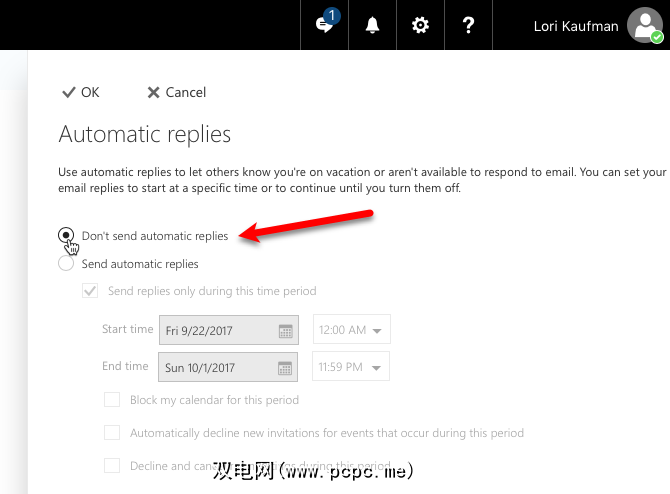Expand the 12:00 AM start time dropdown

click(352, 330)
